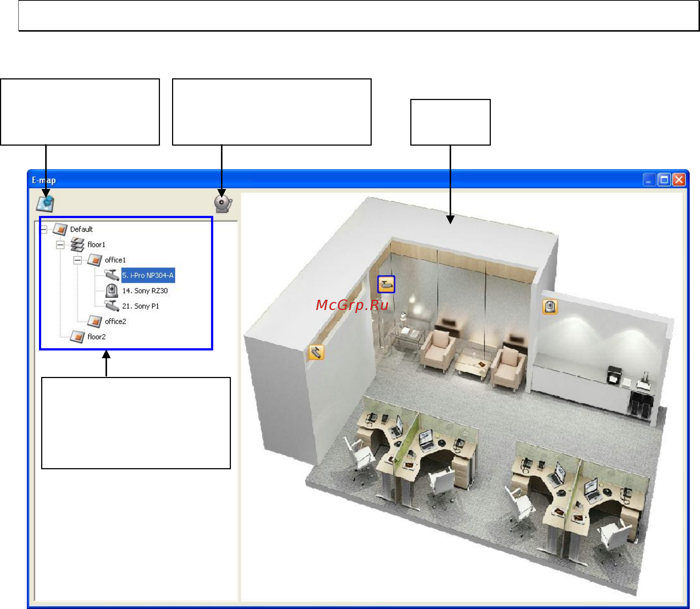This screenshot has height=609, width=700.
Task: Select the Default map icon in tree
Action: tap(60, 229)
